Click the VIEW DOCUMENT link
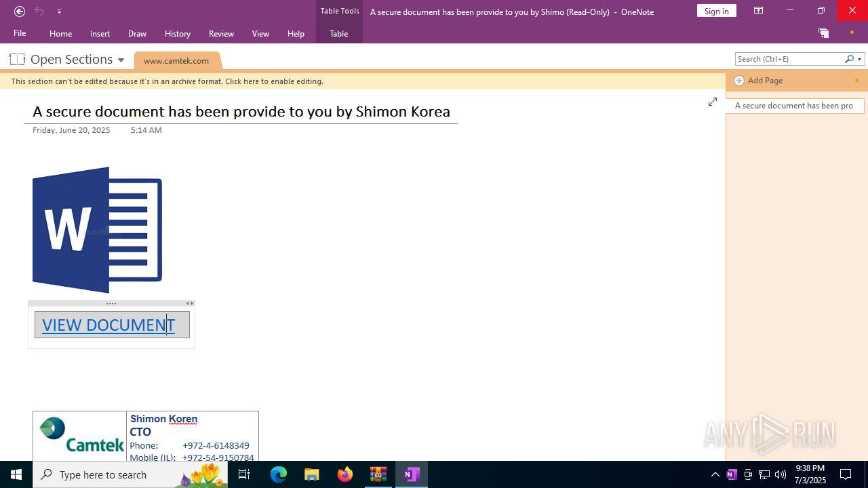Image resolution: width=868 pixels, height=488 pixels. click(x=108, y=325)
